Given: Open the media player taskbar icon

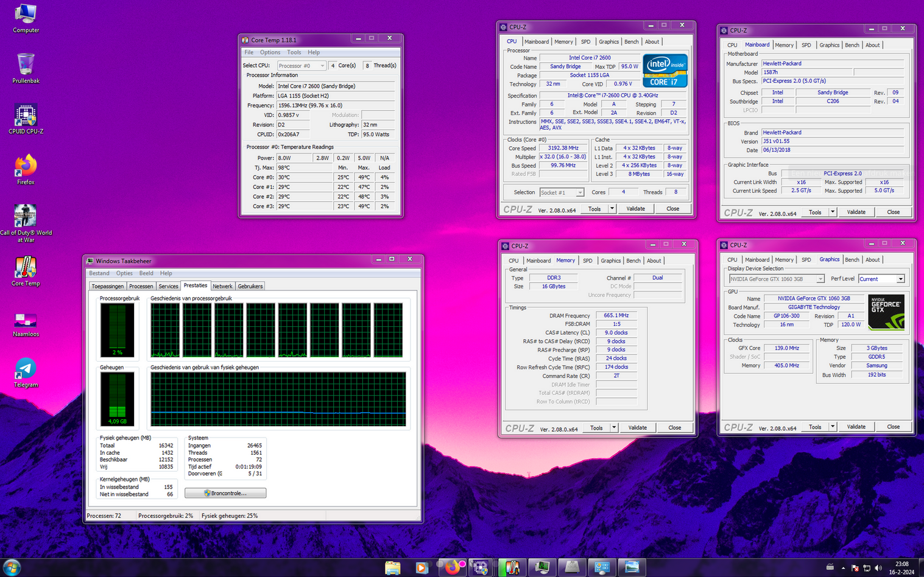Looking at the screenshot, I should (x=421, y=568).
